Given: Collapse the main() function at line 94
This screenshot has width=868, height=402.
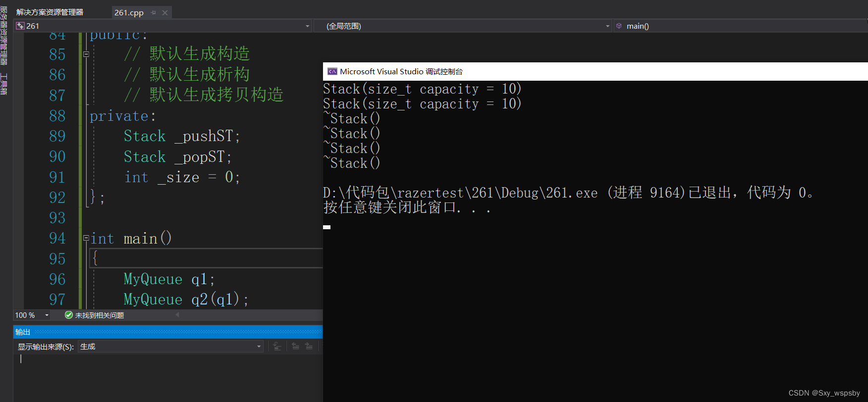Looking at the screenshot, I should point(86,238).
